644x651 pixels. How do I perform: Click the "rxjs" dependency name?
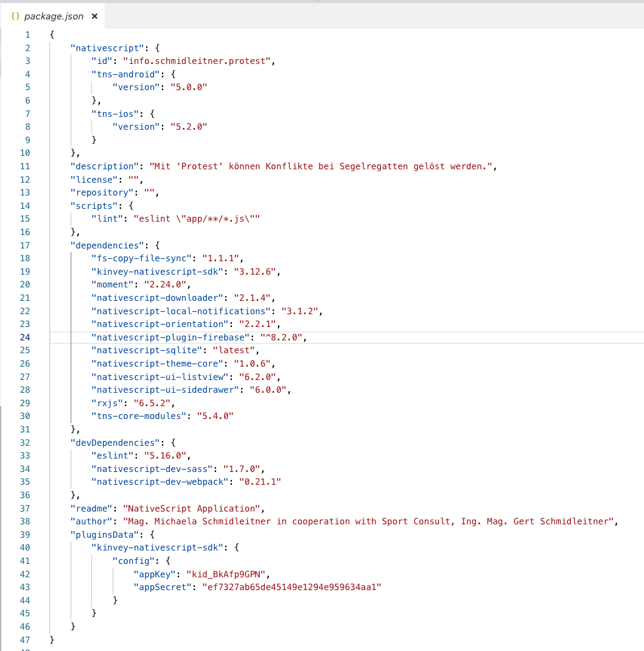pos(107,403)
